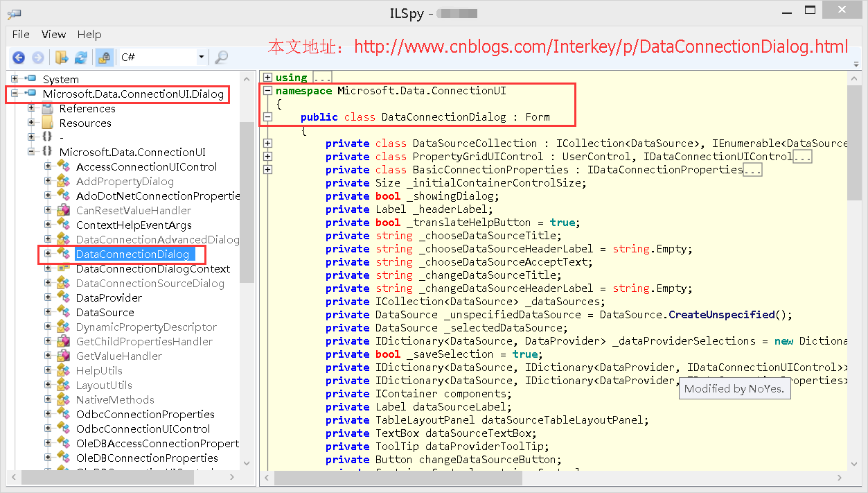Viewport: 868px width, 493px height.
Task: Open the File menu
Action: (21, 34)
